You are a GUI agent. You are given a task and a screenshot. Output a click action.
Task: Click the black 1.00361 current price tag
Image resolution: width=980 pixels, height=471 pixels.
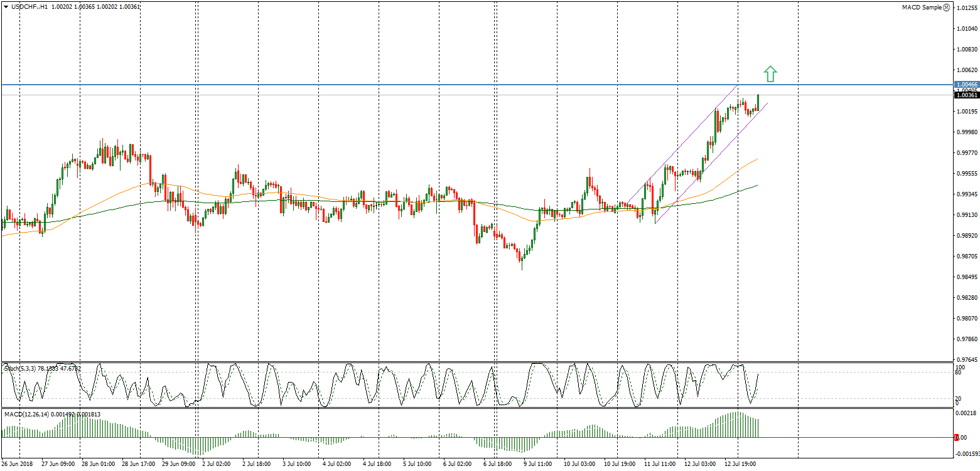point(966,95)
